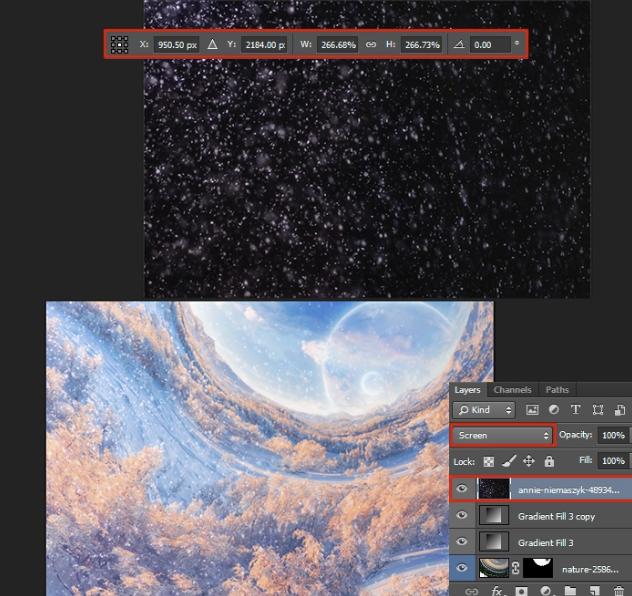Click the reference point locator grid icon
This screenshot has width=632, height=596.
point(119,44)
